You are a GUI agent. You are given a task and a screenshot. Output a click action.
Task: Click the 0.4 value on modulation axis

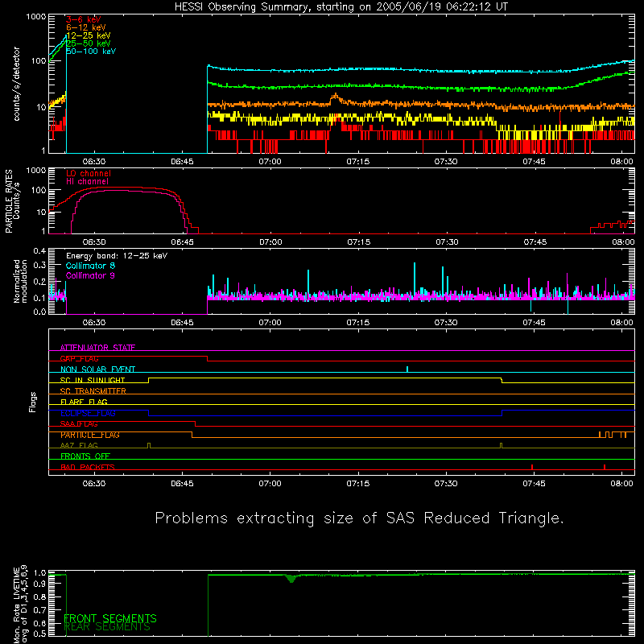pos(39,251)
